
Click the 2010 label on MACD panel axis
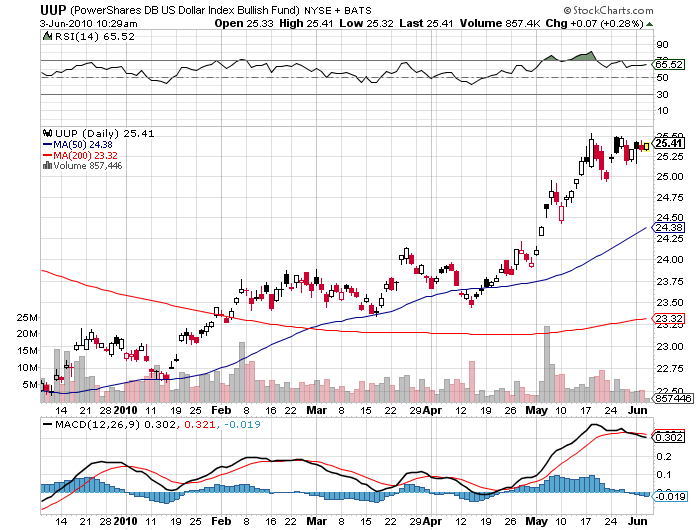click(x=126, y=521)
